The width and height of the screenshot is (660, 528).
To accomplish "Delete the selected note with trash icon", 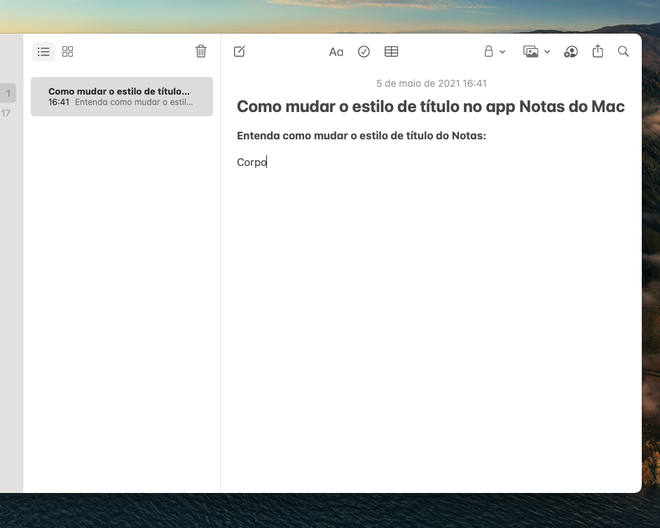I will 201,51.
